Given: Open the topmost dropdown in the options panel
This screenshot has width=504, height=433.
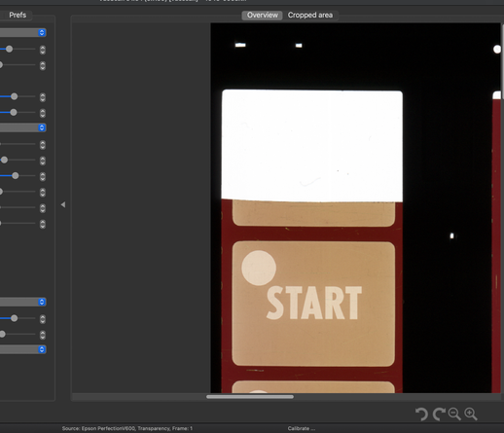Looking at the screenshot, I should point(22,32).
